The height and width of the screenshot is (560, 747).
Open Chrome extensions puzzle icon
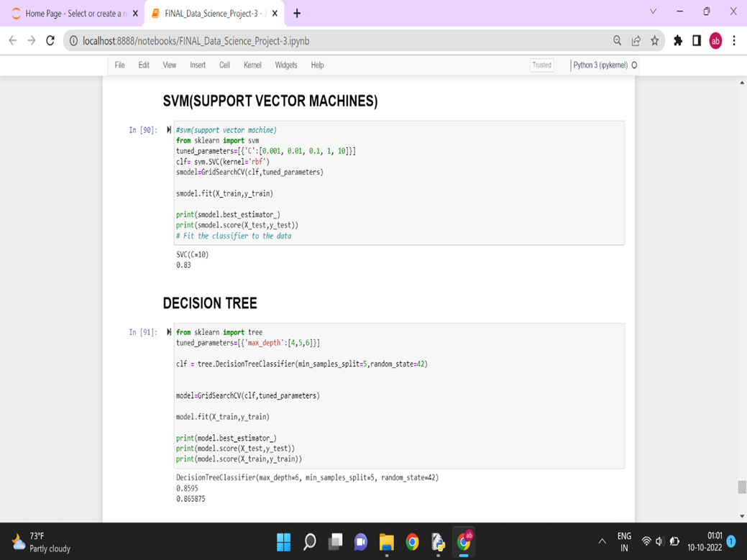[x=678, y=41]
